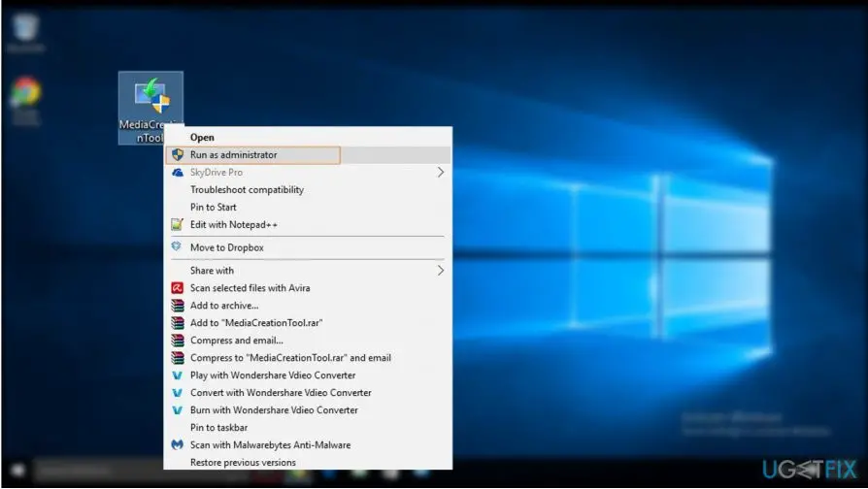Choose Edit with Notepad++
The height and width of the screenshot is (489, 868).
[308, 224]
